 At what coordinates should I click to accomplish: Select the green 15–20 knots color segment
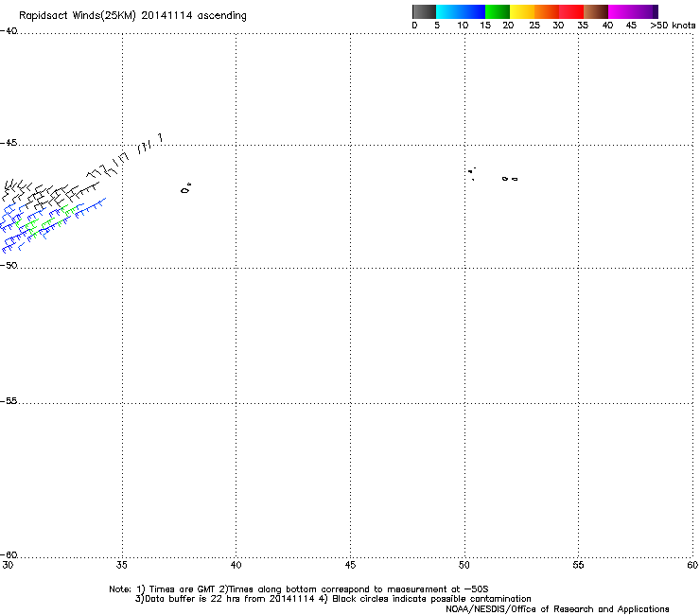click(498, 11)
